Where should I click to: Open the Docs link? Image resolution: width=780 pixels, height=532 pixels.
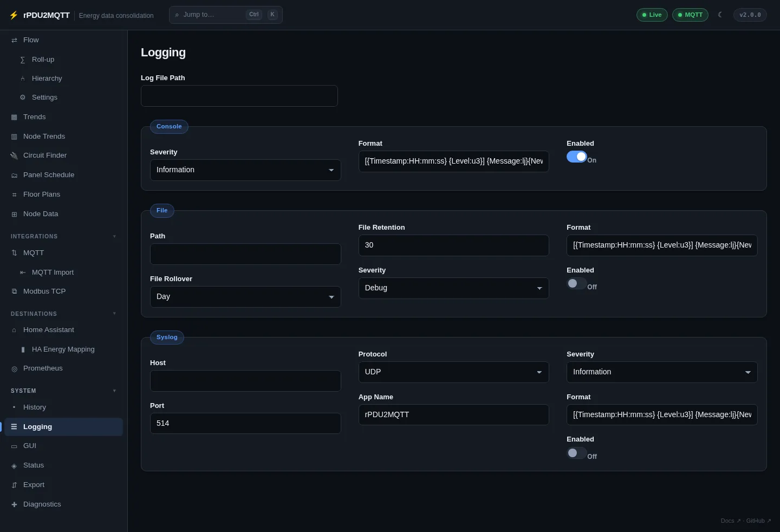pyautogui.click(x=730, y=521)
